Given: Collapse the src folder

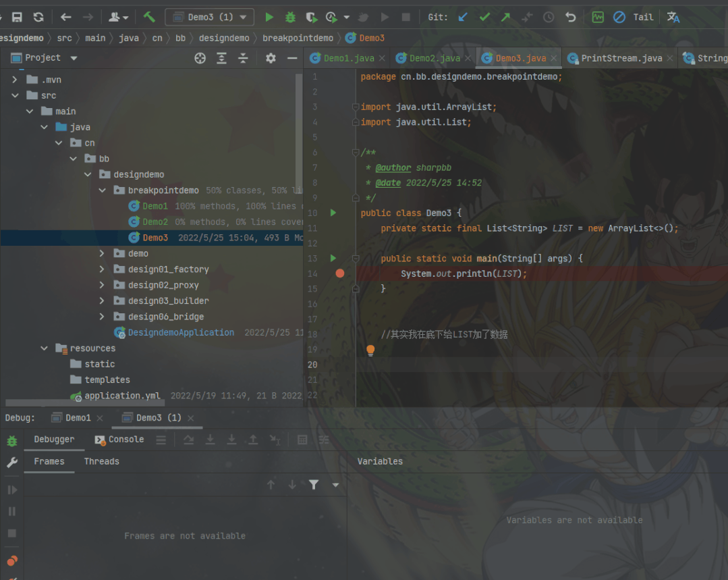Looking at the screenshot, I should (x=15, y=95).
